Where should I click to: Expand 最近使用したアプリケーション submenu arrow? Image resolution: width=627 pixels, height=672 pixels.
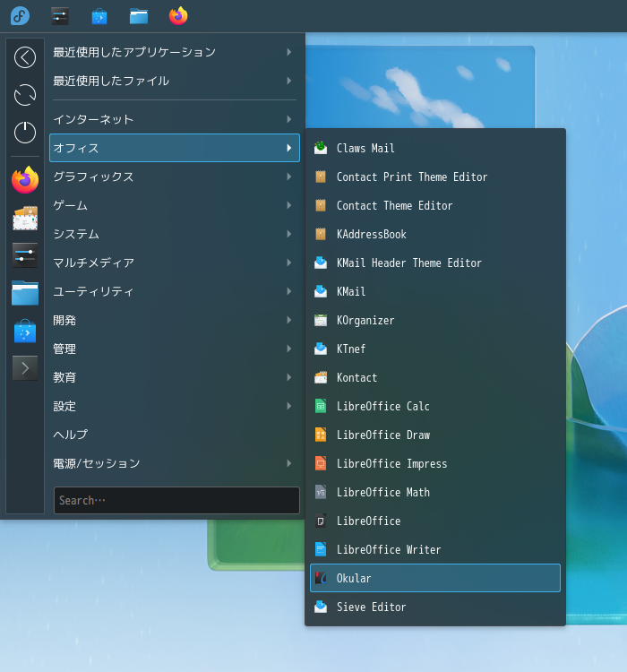pyautogui.click(x=289, y=52)
